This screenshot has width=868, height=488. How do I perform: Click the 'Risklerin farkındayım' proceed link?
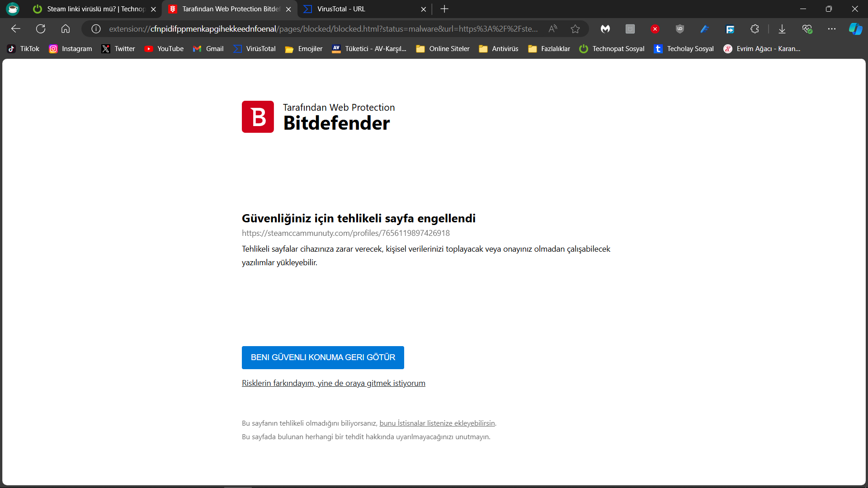point(333,383)
